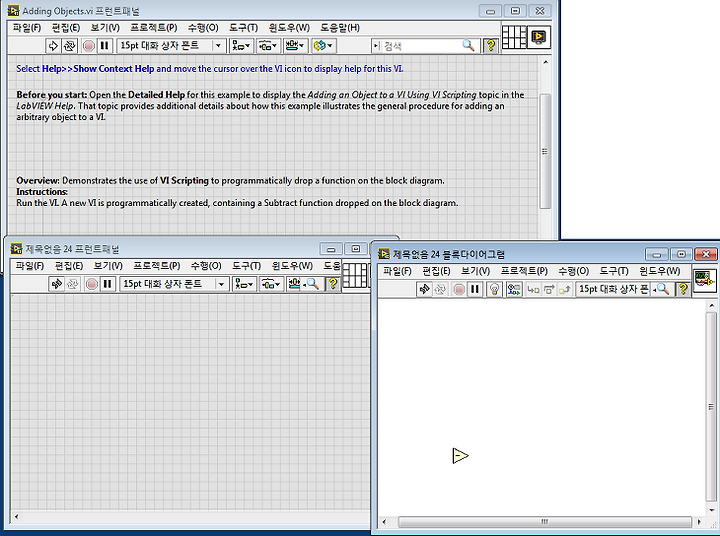Pause execution in Adding Objects.vi toolbar
This screenshot has width=720, height=536.
tap(105, 45)
